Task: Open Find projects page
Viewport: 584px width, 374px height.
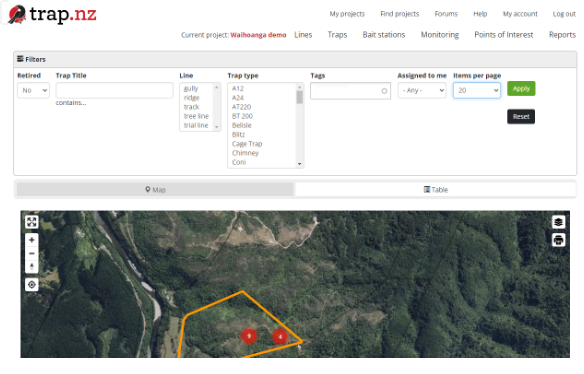Action: 400,14
